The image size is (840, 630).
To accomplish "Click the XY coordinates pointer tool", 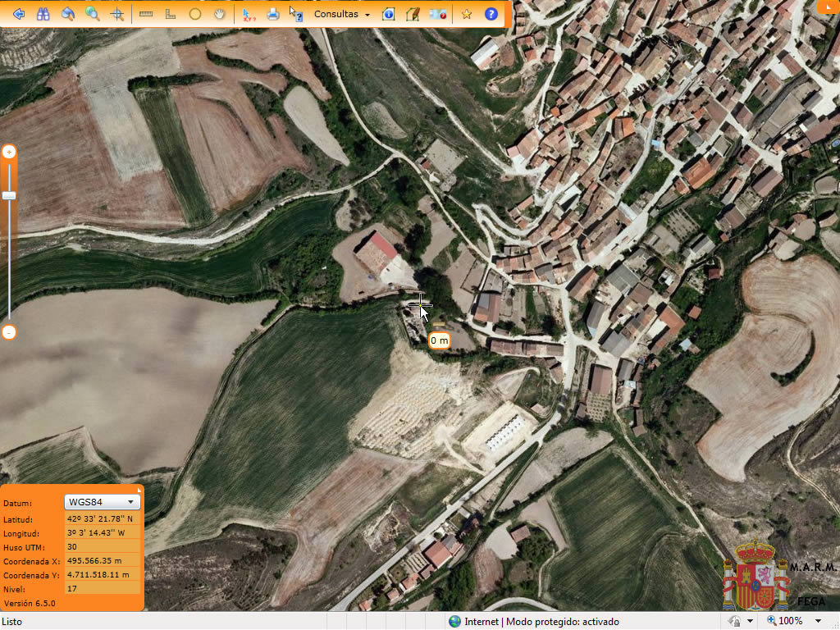I will coord(249,14).
